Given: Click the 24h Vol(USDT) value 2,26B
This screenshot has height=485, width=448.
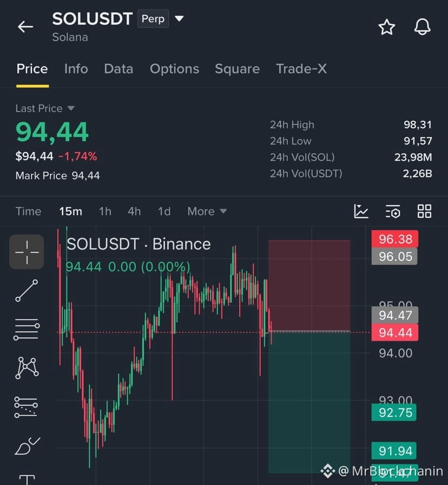Looking at the screenshot, I should pyautogui.click(x=417, y=174).
